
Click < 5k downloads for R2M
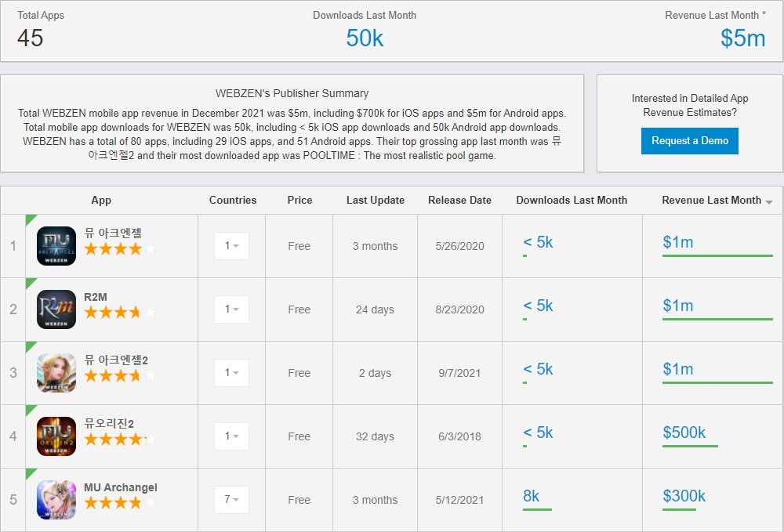point(538,306)
